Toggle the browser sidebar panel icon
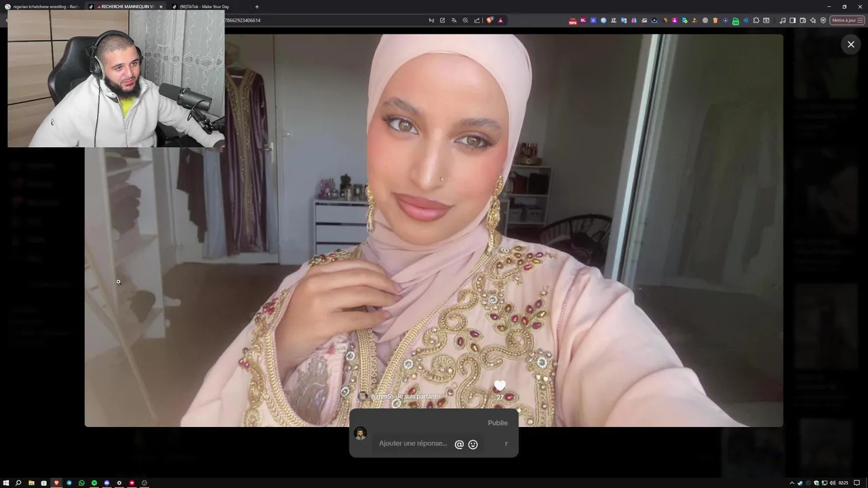This screenshot has width=868, height=488. [x=793, y=20]
